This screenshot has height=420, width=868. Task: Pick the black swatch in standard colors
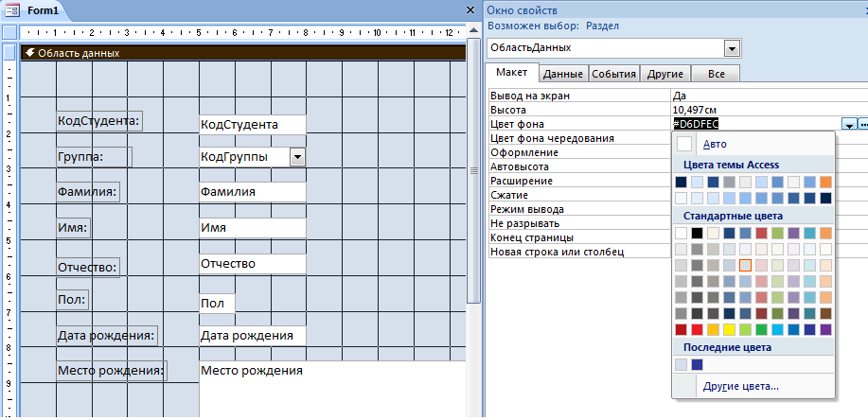pos(697,233)
